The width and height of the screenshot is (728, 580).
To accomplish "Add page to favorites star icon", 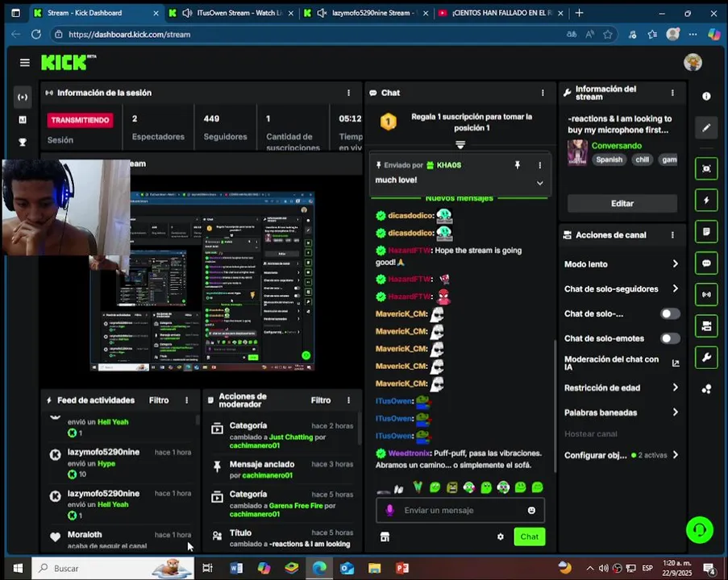I will pos(607,35).
